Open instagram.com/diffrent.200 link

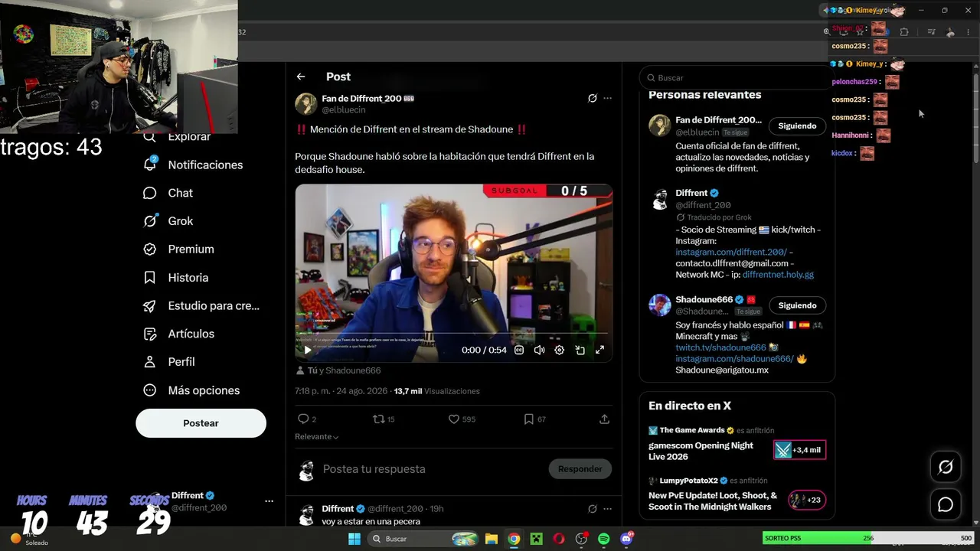point(731,252)
